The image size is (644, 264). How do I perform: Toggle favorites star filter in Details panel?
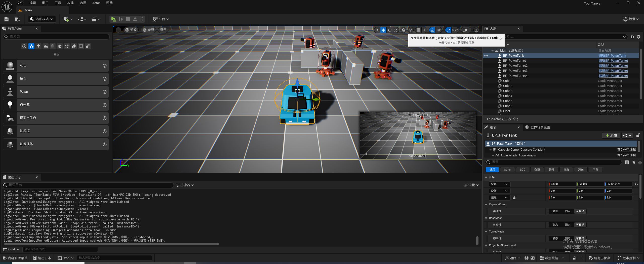click(634, 162)
